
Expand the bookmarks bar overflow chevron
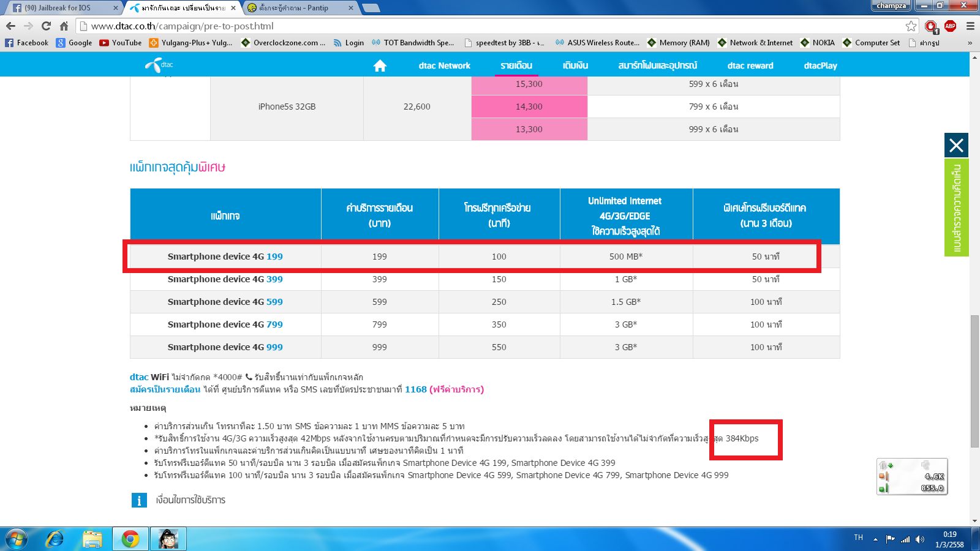(970, 43)
